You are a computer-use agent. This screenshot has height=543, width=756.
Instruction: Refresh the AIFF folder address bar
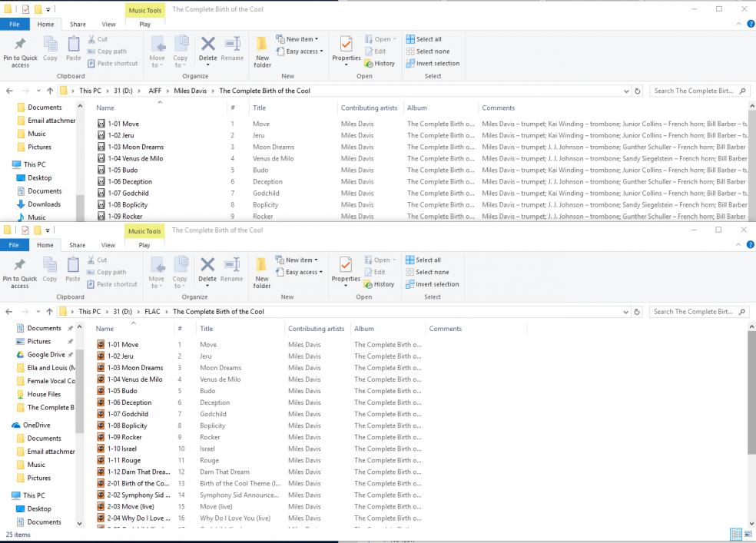(x=637, y=91)
